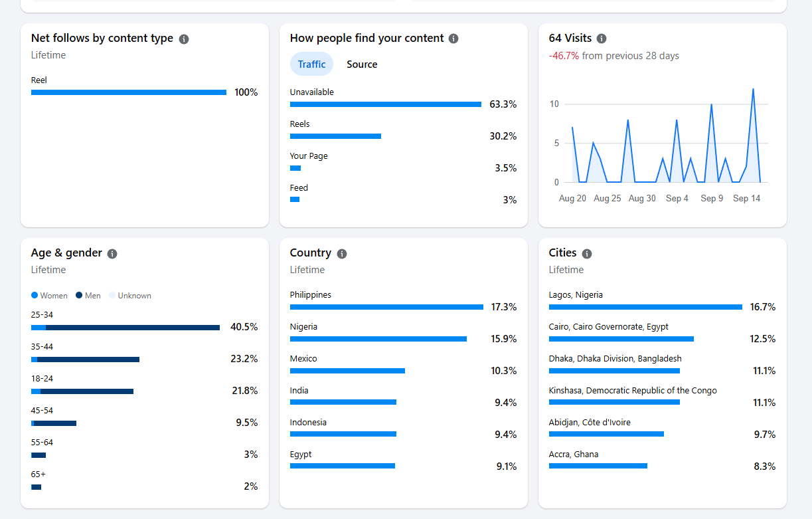This screenshot has height=519, width=812.
Task: Select the Accra, Ghana city bar
Action: point(598,466)
